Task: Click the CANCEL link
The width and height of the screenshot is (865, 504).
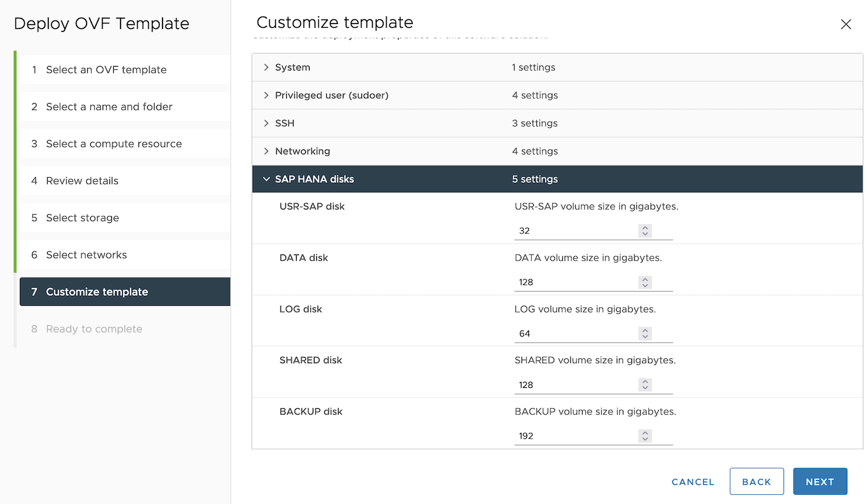Action: [x=693, y=482]
